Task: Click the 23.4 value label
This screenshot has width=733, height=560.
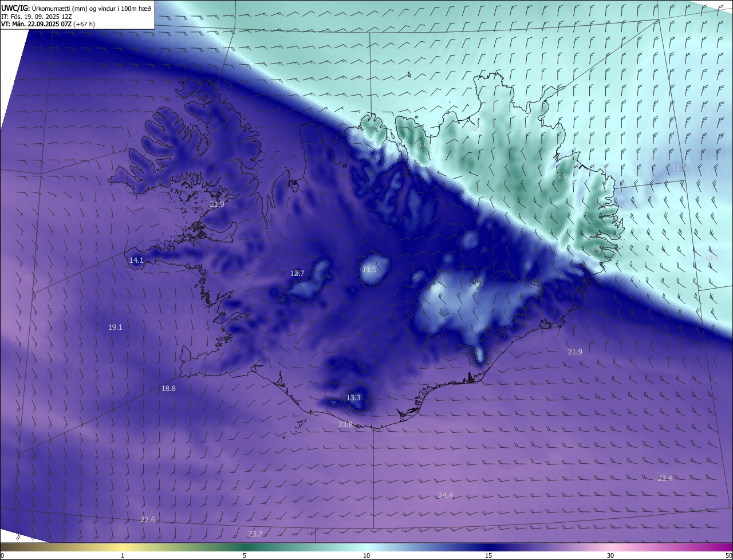Action: coord(665,478)
